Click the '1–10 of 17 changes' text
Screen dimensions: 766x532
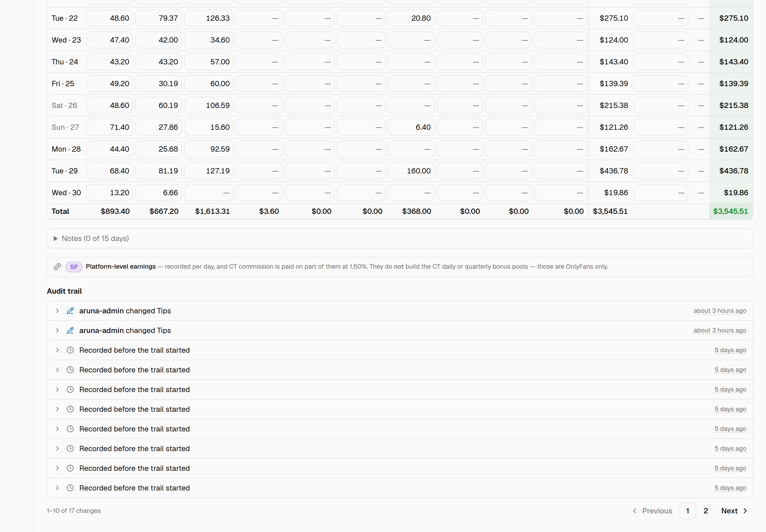coord(74,511)
